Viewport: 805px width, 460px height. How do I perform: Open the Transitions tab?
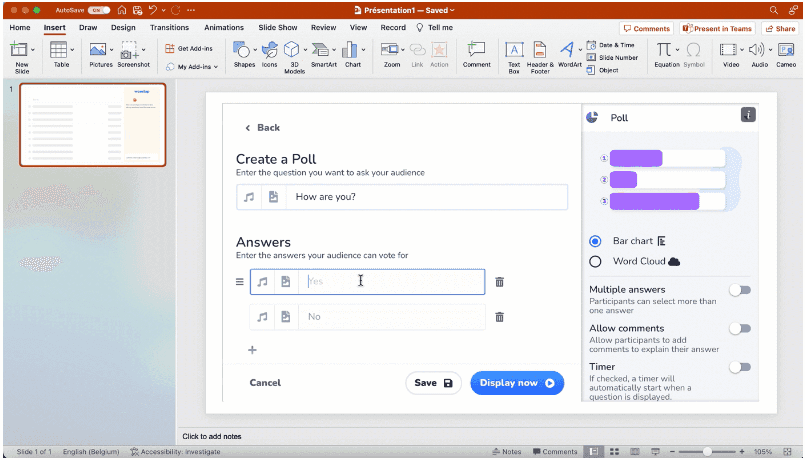pyautogui.click(x=169, y=28)
